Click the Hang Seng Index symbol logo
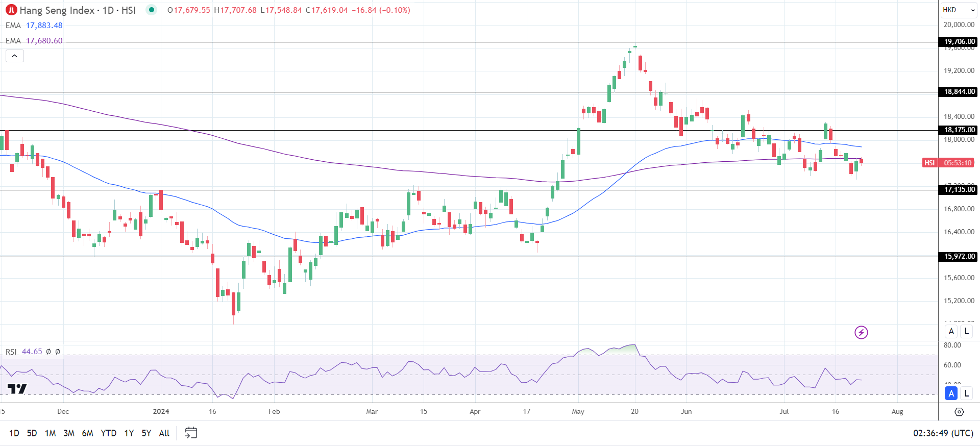This screenshot has width=980, height=446. tap(11, 10)
